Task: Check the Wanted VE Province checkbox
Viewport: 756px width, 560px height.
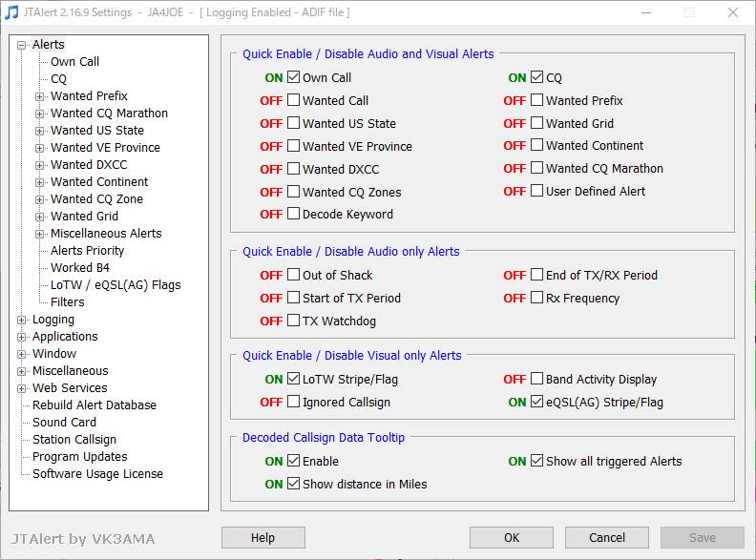Action: [x=293, y=146]
